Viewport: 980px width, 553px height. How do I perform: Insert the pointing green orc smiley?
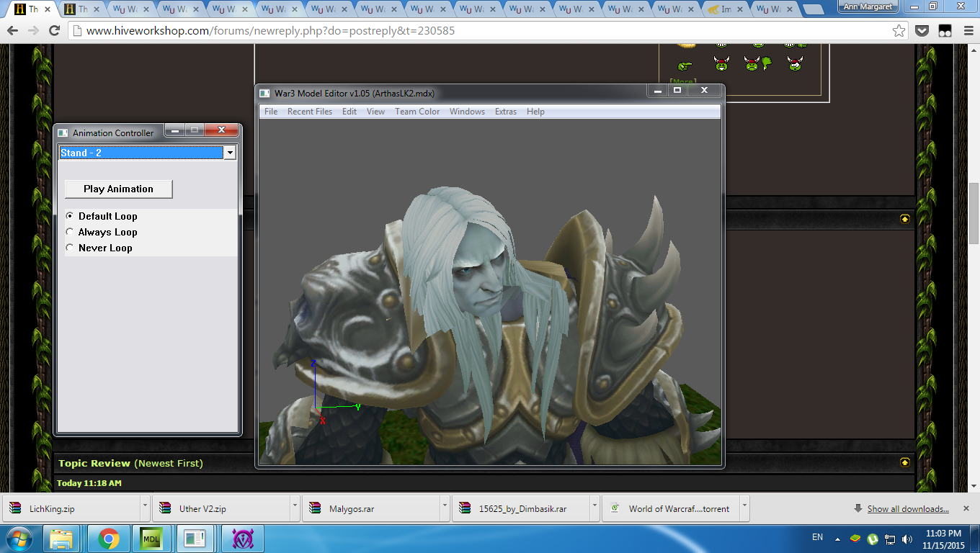pyautogui.click(x=685, y=66)
